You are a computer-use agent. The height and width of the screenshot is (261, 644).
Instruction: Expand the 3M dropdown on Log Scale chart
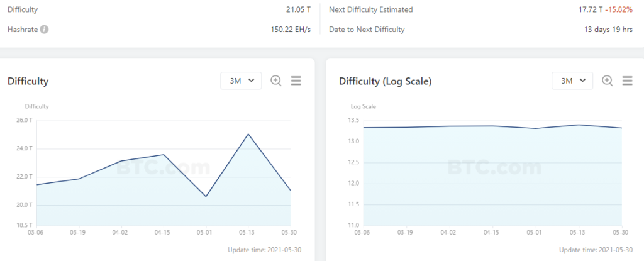(572, 81)
